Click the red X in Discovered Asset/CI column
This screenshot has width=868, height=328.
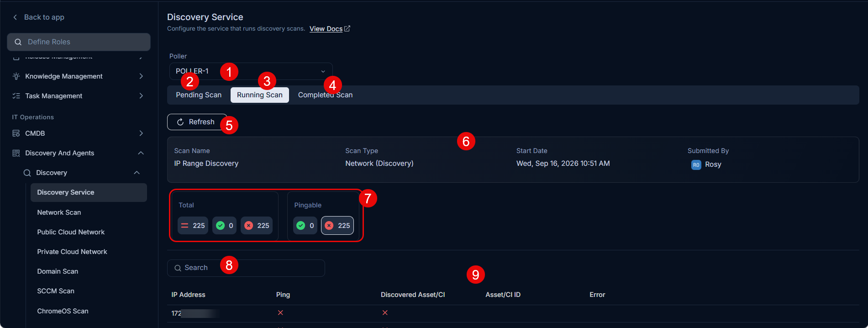tap(385, 312)
